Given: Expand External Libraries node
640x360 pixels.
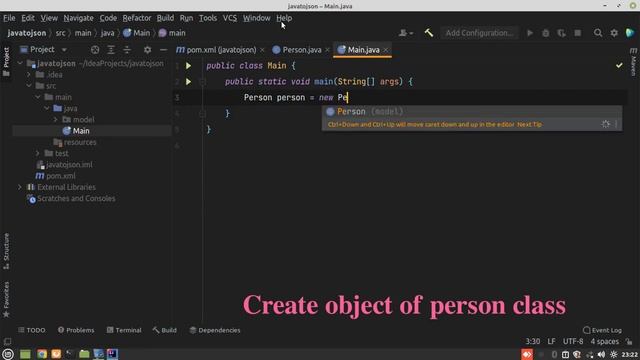Looking at the screenshot, I should pyautogui.click(x=20, y=187).
